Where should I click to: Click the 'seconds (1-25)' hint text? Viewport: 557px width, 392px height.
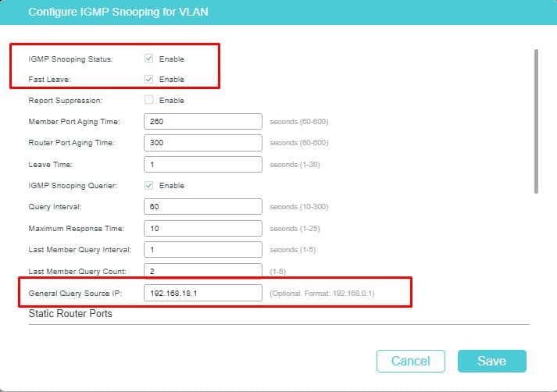tap(295, 228)
